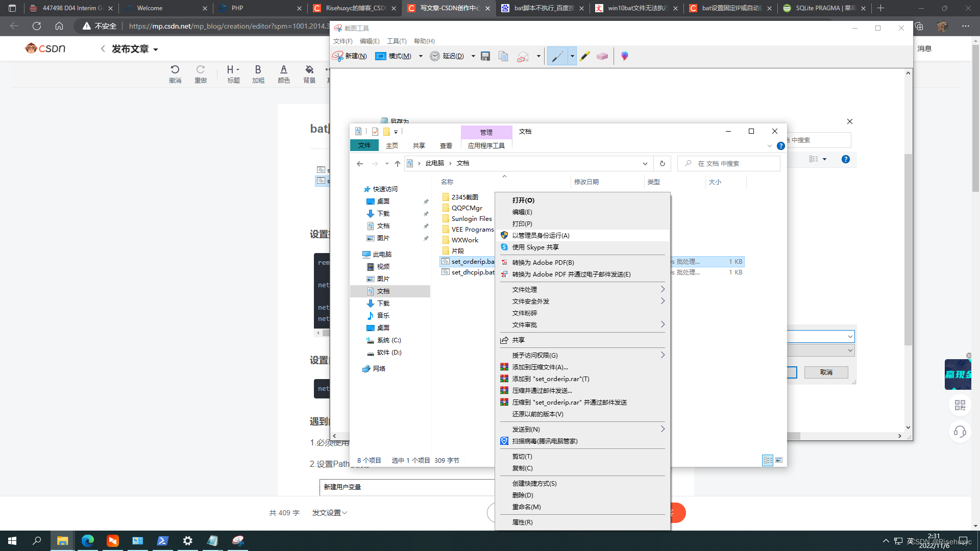Unpin 图片 from Quick Access
This screenshot has height=551, width=980.
[426, 238]
